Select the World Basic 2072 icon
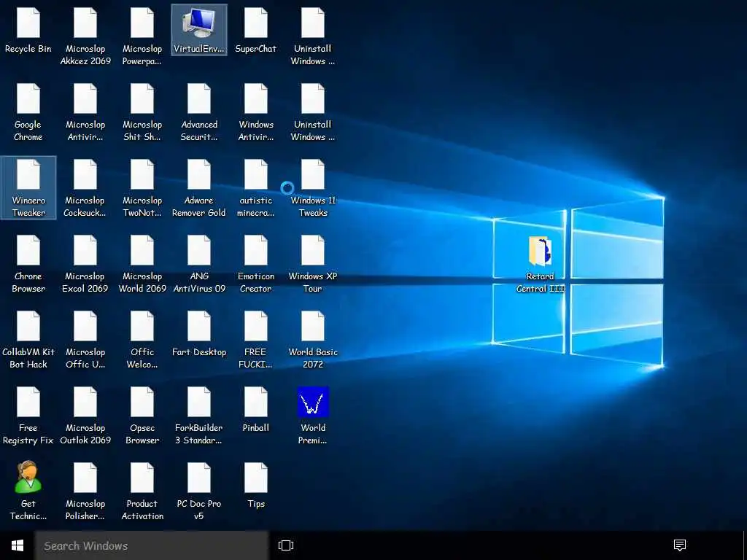This screenshot has height=560, width=747. coord(313,339)
